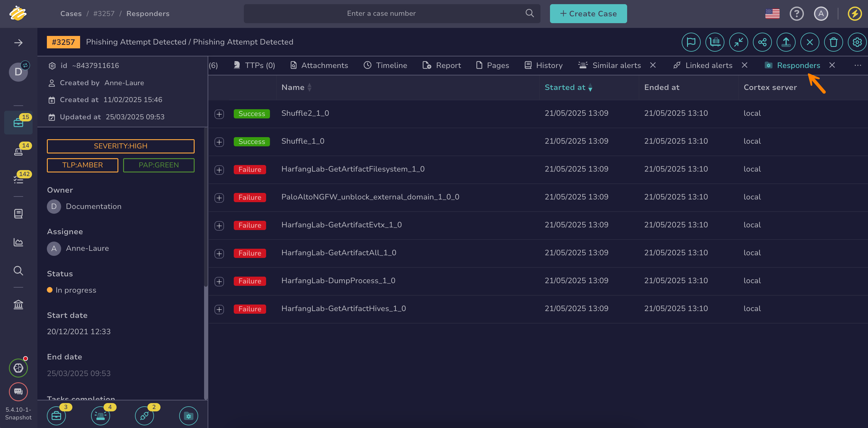Image resolution: width=868 pixels, height=428 pixels.
Task: Open the Search sidebar icon
Action: (18, 271)
